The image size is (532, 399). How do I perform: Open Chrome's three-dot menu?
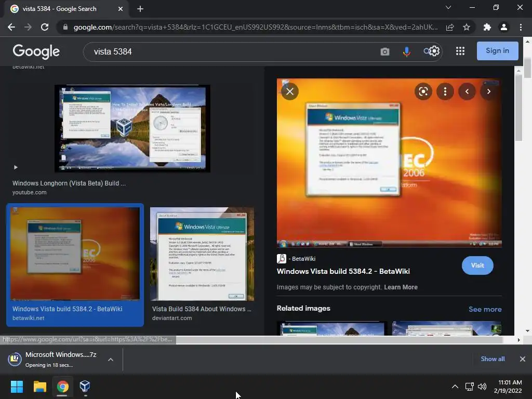point(521,27)
